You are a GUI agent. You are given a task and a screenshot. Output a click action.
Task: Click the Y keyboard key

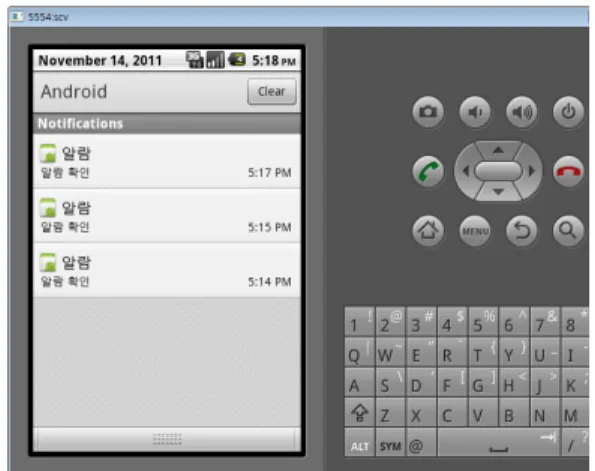click(x=514, y=352)
